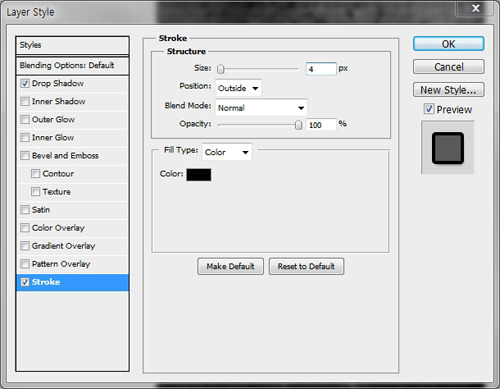Enable the Bevel and Emboss checkbox
Image resolution: width=500 pixels, height=389 pixels.
25,156
